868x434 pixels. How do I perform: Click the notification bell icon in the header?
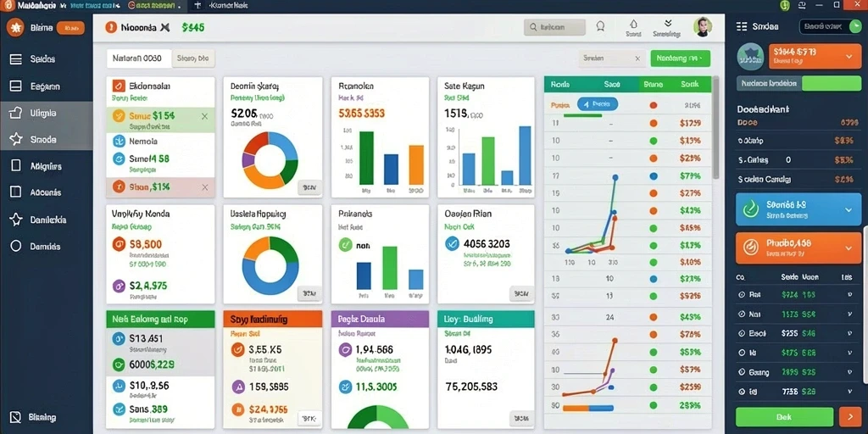pos(600,26)
